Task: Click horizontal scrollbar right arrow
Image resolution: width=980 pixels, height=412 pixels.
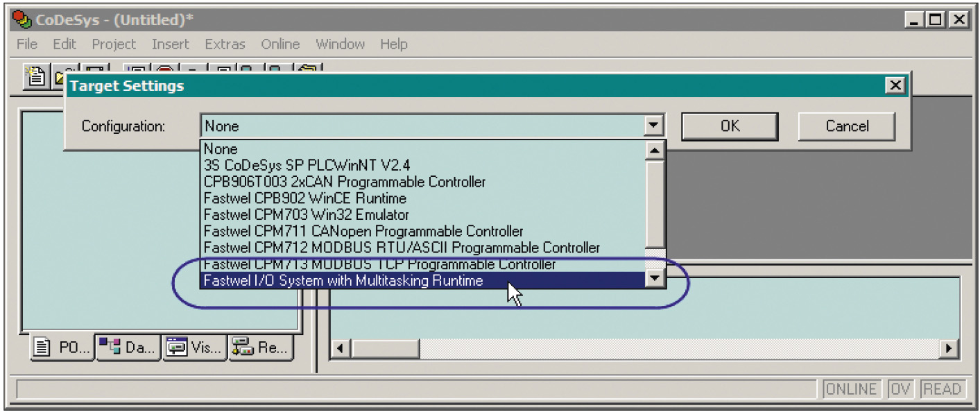Action: pos(948,348)
